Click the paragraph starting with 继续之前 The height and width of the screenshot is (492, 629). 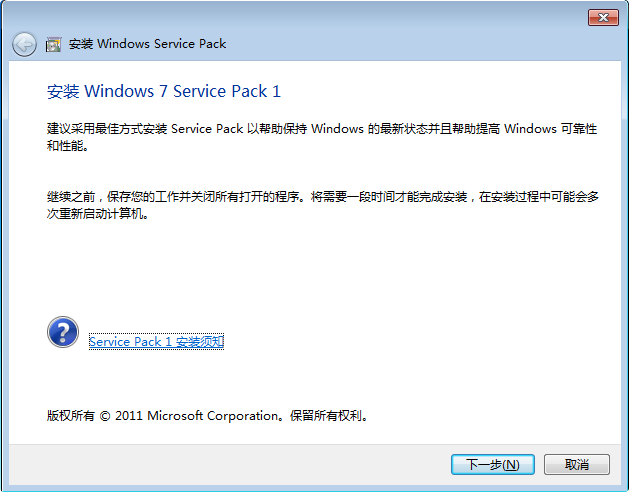click(x=323, y=205)
